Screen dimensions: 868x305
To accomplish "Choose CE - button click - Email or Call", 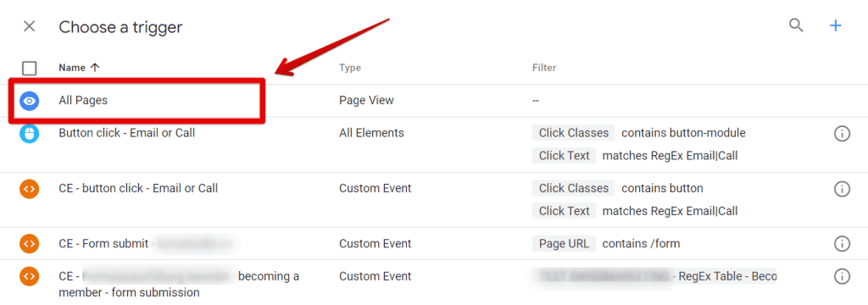I will (138, 188).
